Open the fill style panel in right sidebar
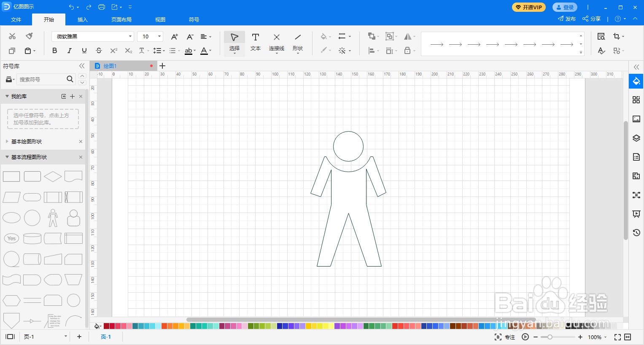The width and height of the screenshot is (644, 345). [636, 81]
